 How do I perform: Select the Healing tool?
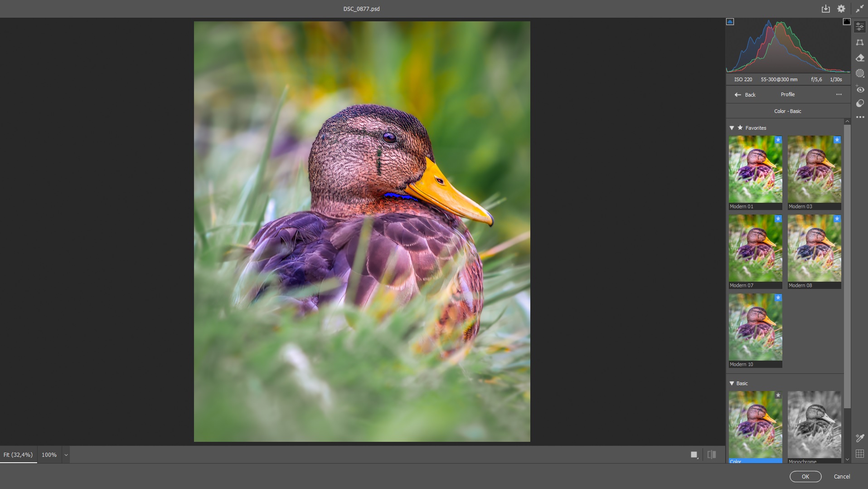coord(860,58)
